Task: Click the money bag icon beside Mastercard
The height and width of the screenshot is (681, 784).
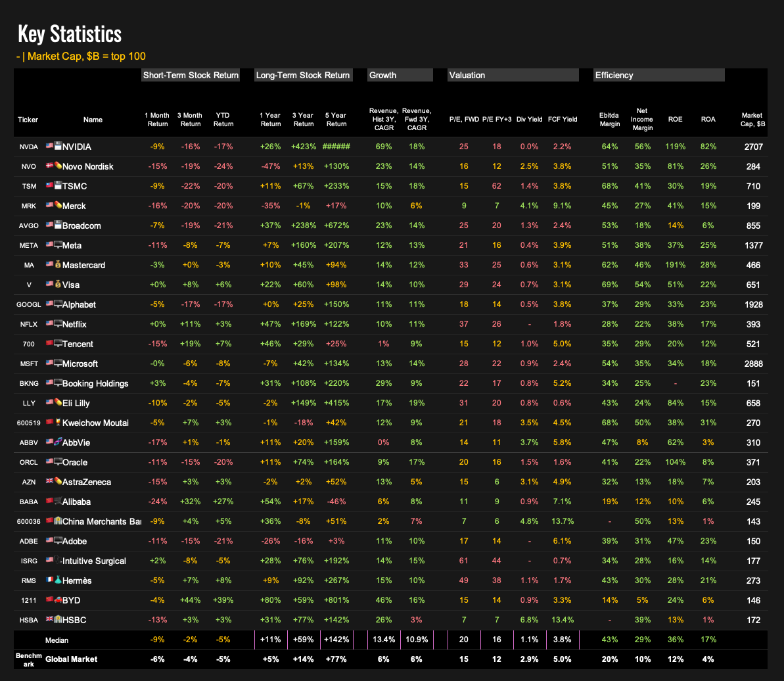Action: click(x=58, y=264)
